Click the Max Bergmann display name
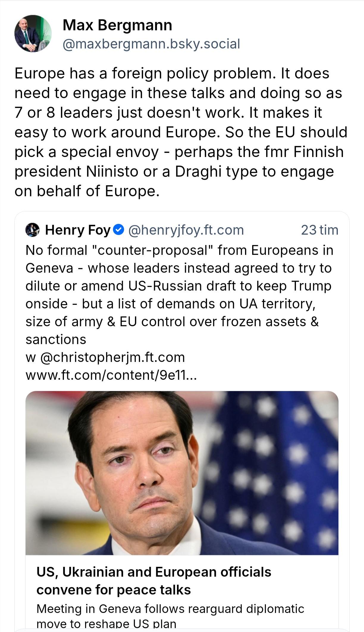364x632 pixels. point(117,25)
